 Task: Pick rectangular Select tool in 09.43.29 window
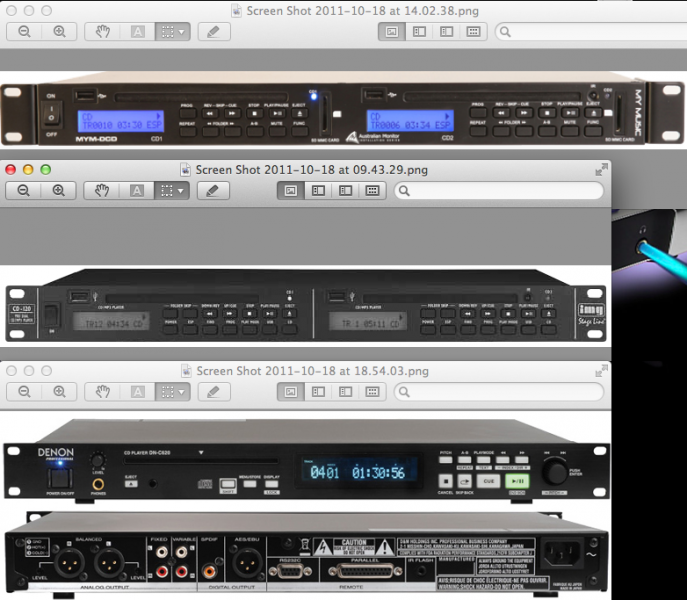pos(166,191)
